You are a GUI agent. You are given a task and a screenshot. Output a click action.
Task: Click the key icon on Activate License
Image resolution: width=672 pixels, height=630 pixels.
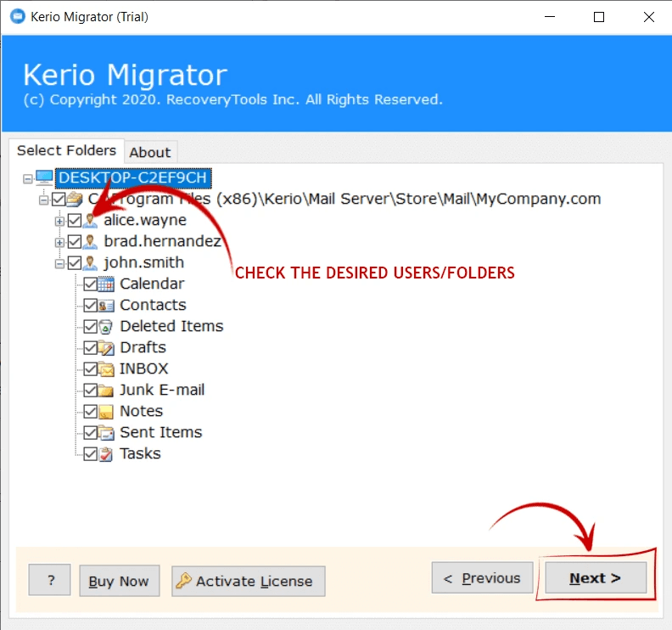click(x=183, y=580)
